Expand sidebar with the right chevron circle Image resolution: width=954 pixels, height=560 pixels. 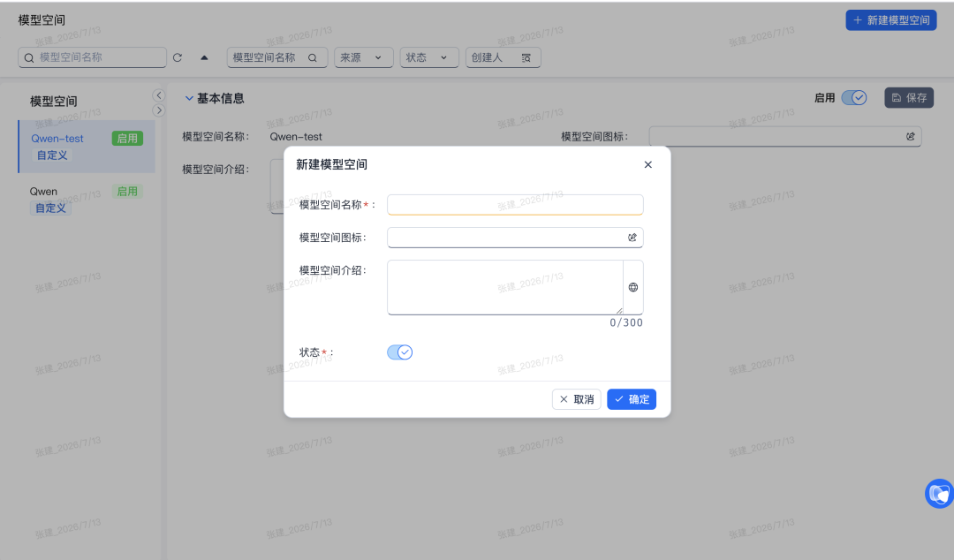pyautogui.click(x=159, y=110)
